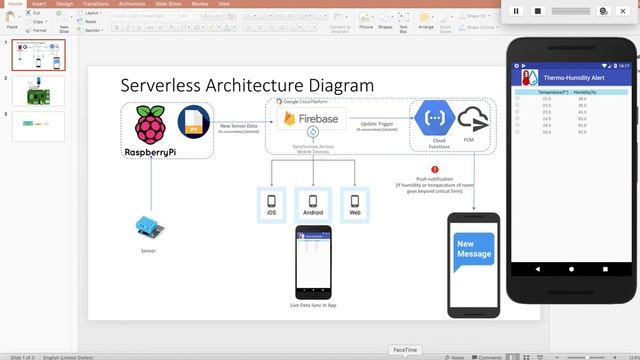Select the RaspberryPi logo image

[150, 131]
